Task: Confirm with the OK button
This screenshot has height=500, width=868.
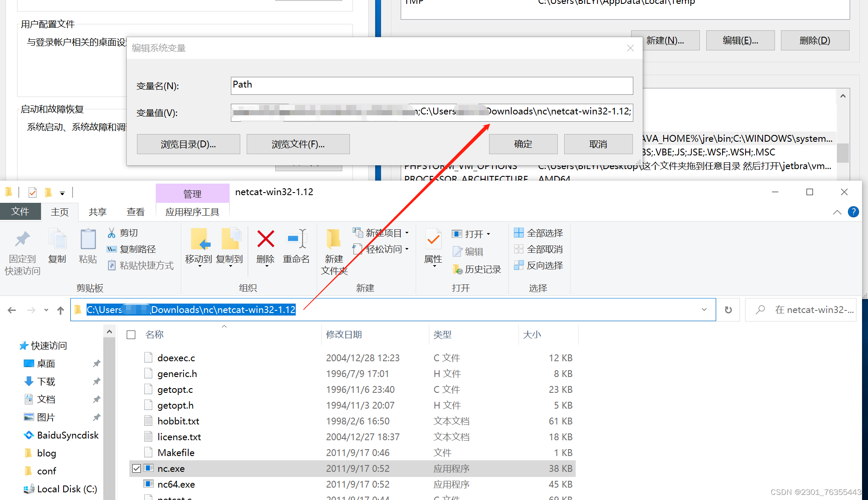Action: (x=523, y=144)
